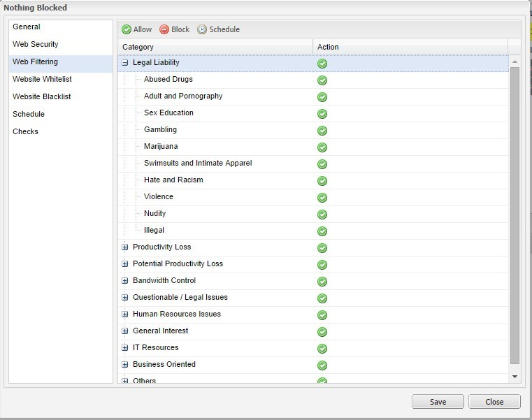
Task: Select the Bandwidth Control category label
Action: (x=164, y=280)
